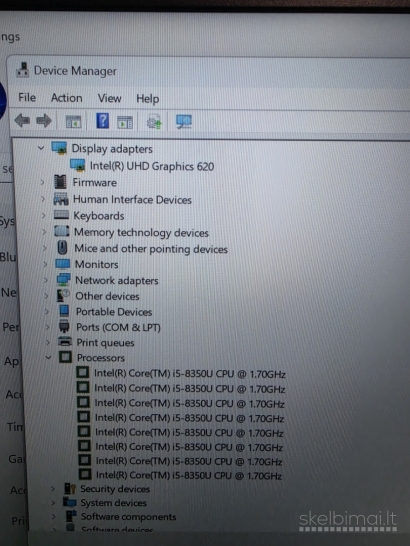Open the View menu
The image size is (410, 546).
point(109,99)
